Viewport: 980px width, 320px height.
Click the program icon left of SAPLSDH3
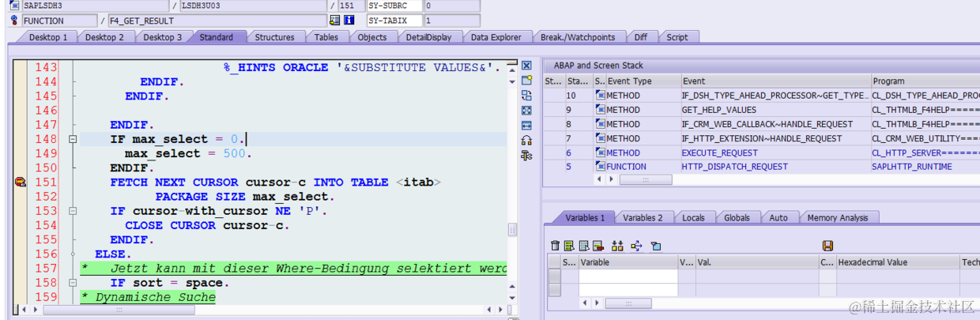pos(15,6)
